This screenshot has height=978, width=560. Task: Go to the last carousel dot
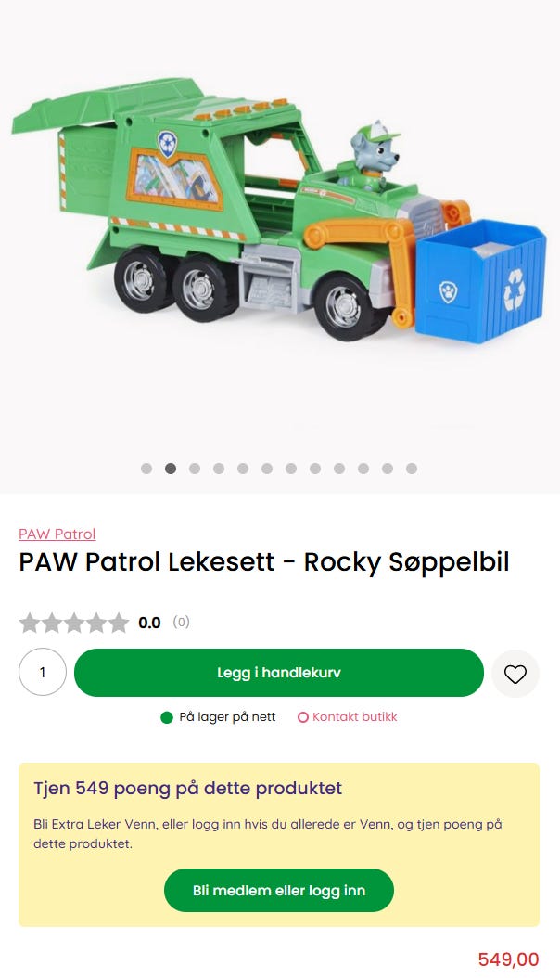click(411, 469)
